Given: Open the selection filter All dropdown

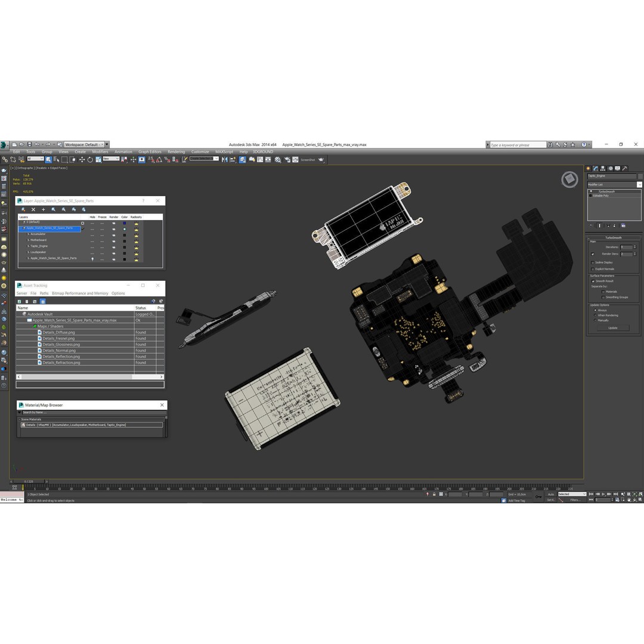Looking at the screenshot, I should (35, 159).
